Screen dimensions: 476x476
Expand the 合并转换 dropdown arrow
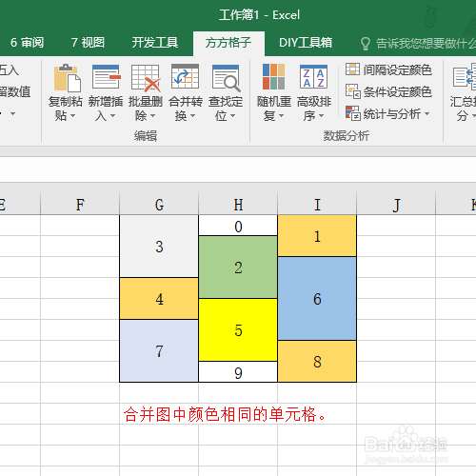tap(192, 116)
